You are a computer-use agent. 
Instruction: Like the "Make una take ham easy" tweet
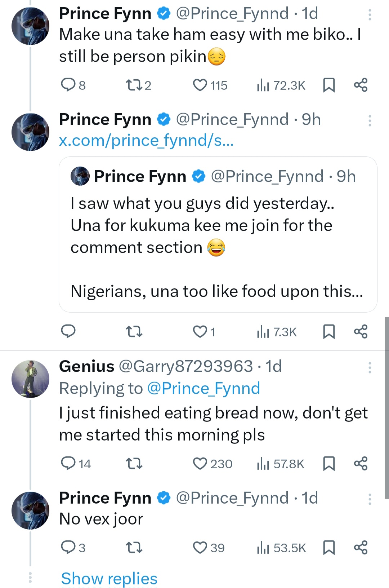(x=200, y=85)
